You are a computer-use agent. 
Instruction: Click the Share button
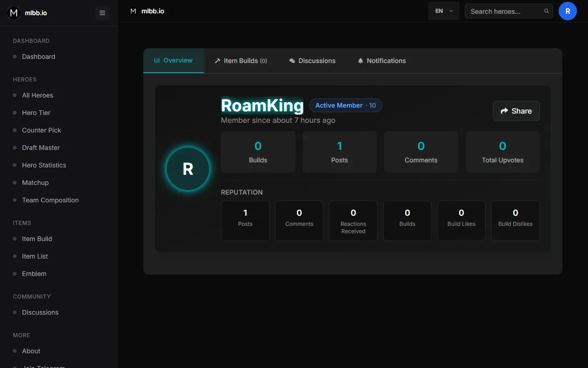516,111
